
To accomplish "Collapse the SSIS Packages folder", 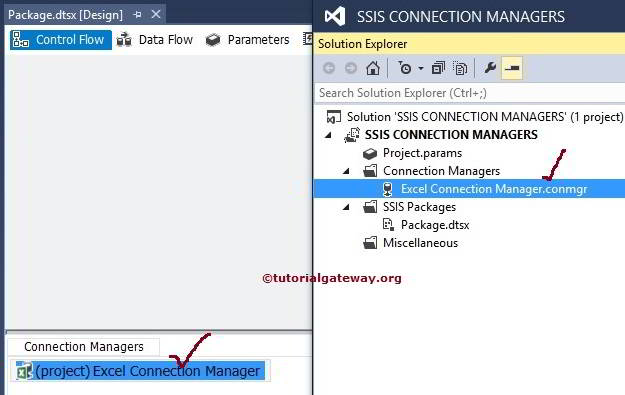I will click(346, 207).
